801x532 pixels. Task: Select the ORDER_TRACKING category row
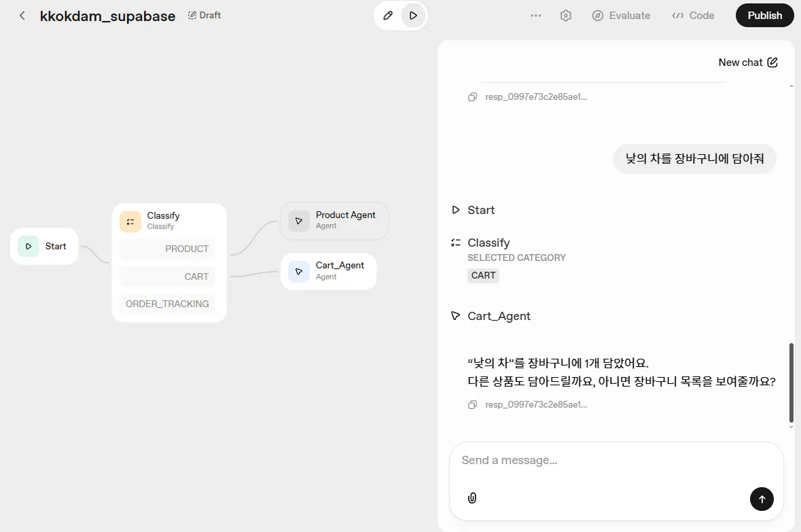pos(168,304)
